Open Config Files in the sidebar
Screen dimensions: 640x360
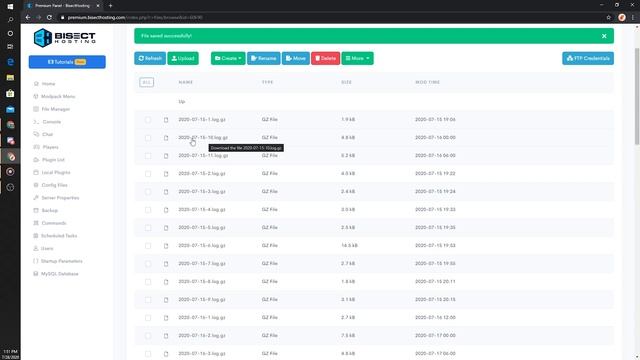tap(51, 185)
